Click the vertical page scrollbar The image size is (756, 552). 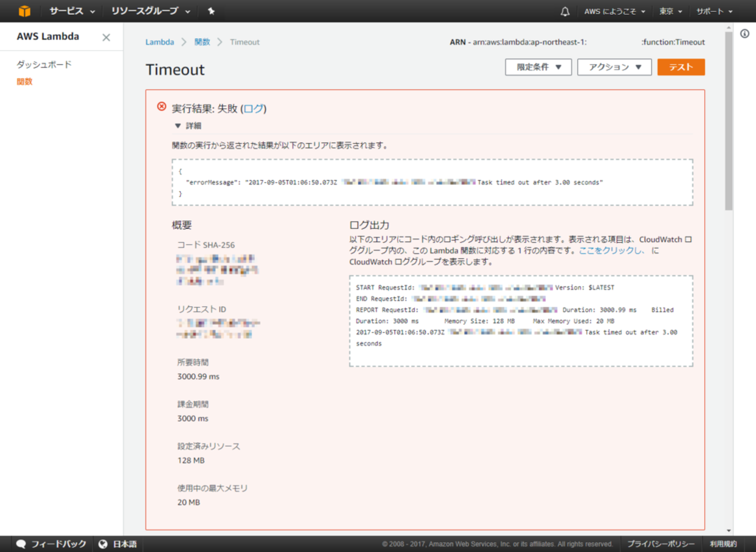tap(729, 122)
